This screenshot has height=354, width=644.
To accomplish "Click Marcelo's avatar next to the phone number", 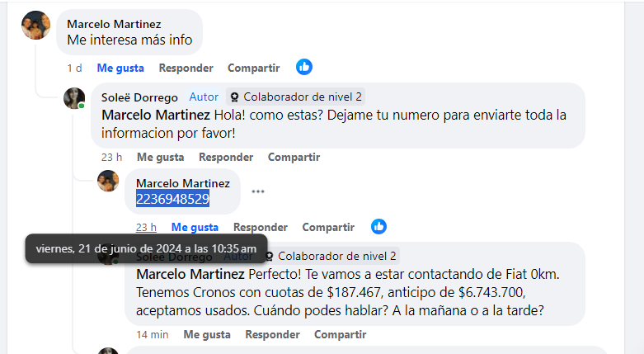I will tap(108, 181).
